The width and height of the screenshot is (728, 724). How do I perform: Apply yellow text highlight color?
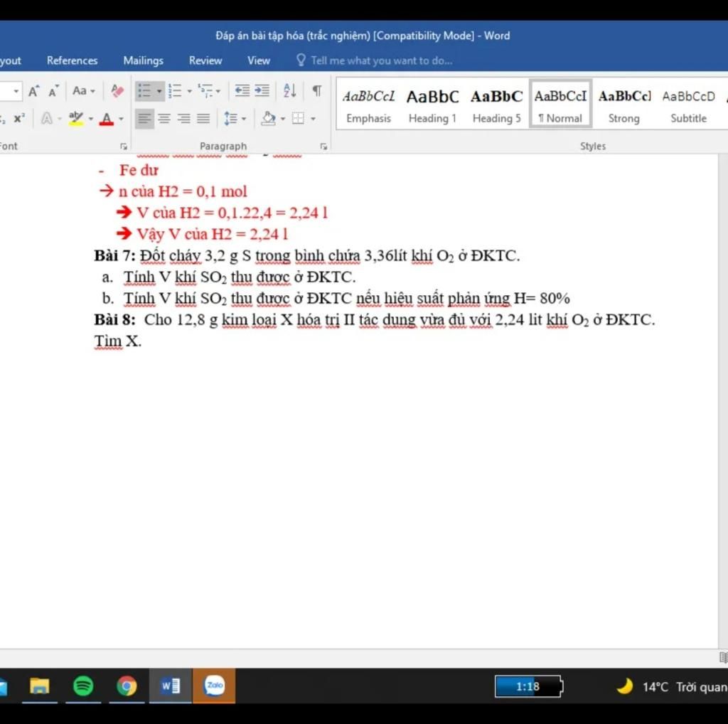pos(75,119)
